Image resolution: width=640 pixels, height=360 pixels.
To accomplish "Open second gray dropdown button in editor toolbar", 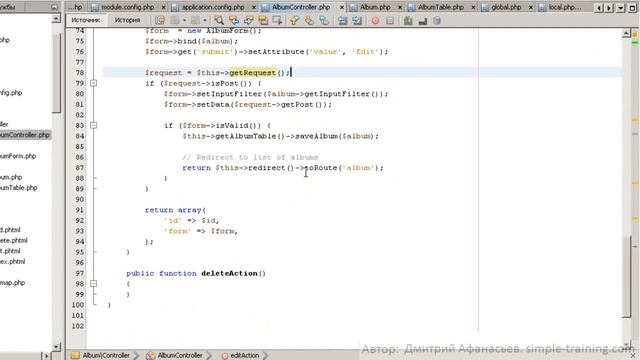I will pyautogui.click(x=198, y=20).
